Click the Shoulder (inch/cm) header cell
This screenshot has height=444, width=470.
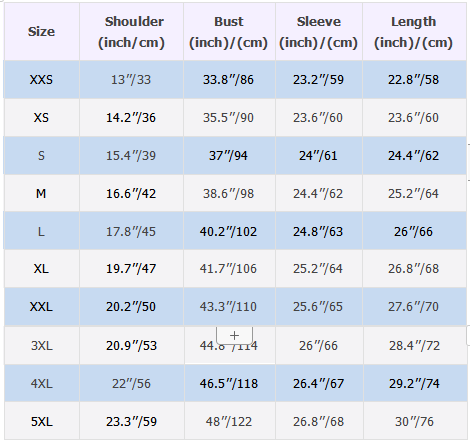click(131, 32)
